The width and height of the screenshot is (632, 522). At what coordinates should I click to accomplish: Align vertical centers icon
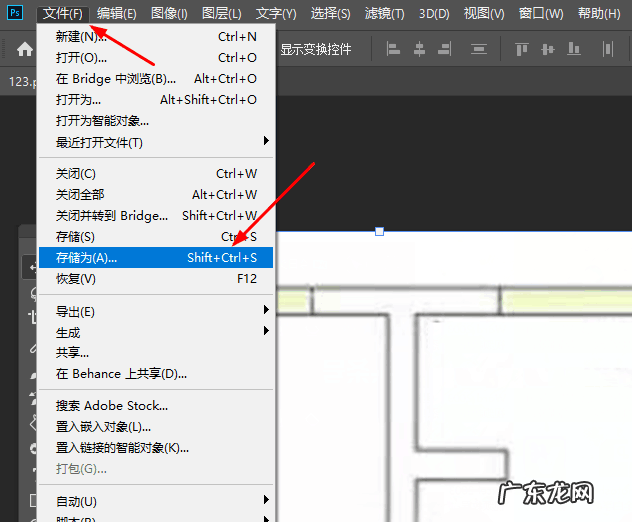(548, 49)
